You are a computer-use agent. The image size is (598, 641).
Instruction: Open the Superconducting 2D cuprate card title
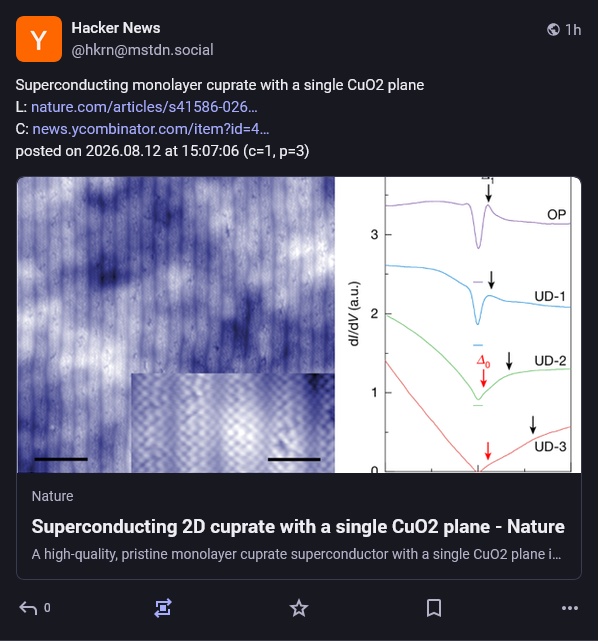[298, 527]
